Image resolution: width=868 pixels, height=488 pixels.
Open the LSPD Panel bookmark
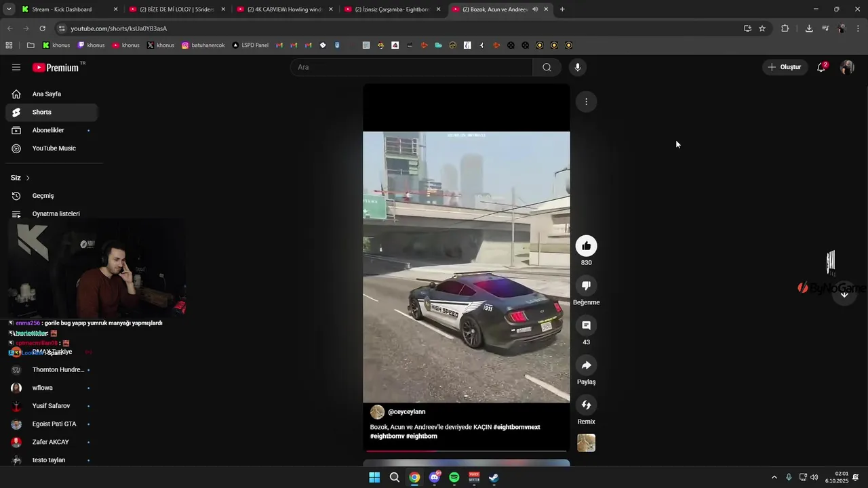(x=250, y=45)
